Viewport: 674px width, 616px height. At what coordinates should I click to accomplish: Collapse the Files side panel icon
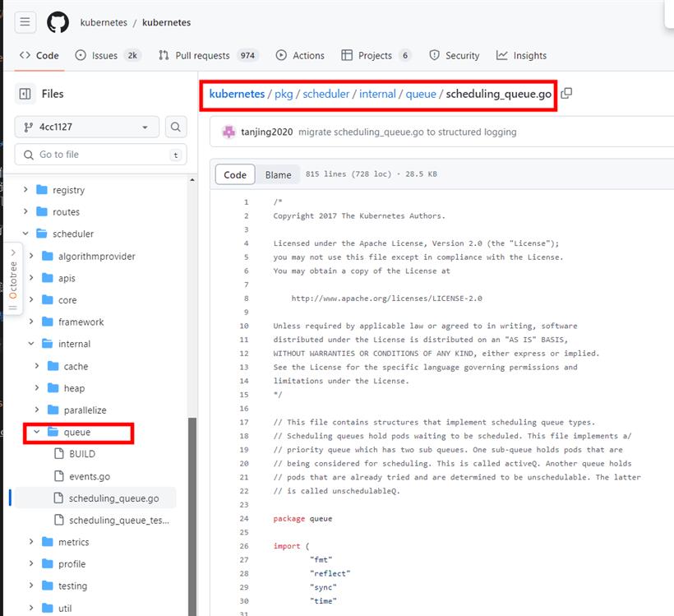tap(25, 94)
